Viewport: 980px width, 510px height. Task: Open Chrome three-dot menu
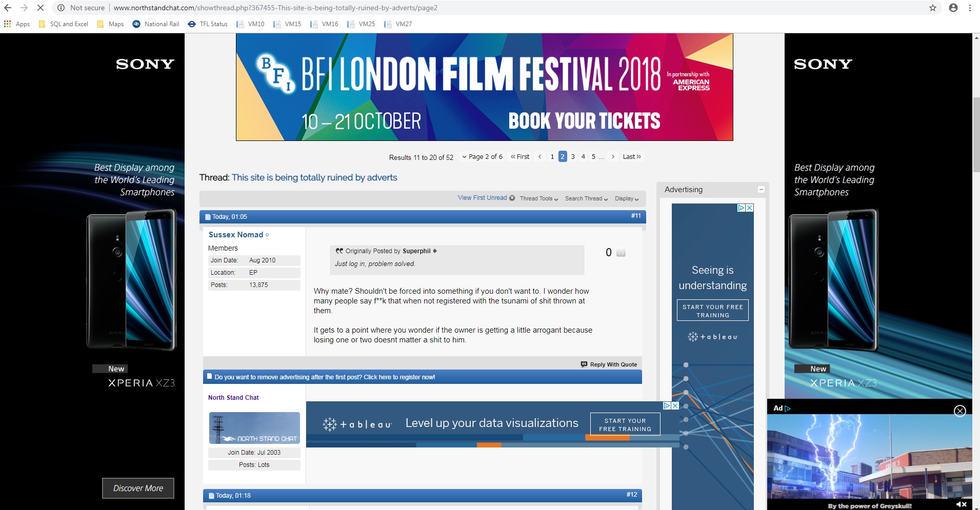point(970,8)
